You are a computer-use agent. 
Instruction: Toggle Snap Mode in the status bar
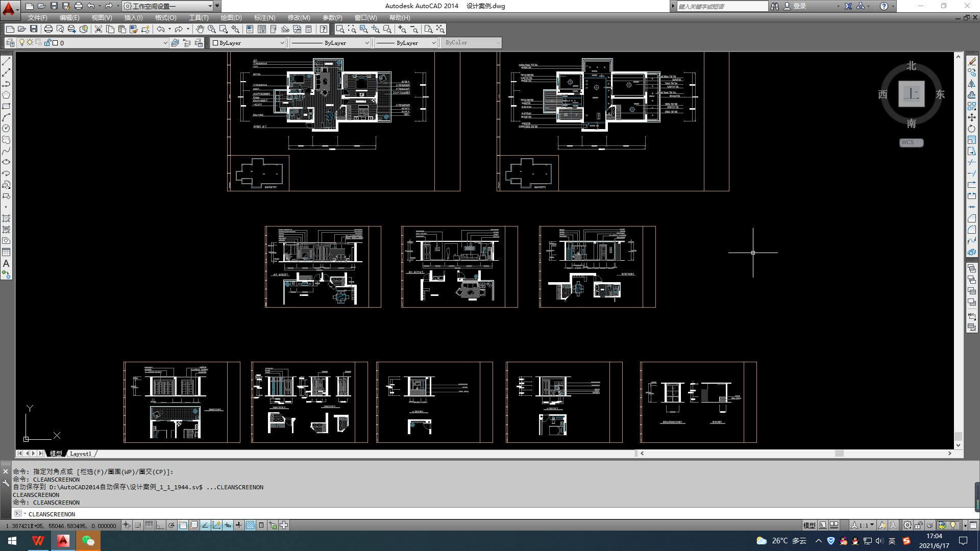pyautogui.click(x=138, y=525)
